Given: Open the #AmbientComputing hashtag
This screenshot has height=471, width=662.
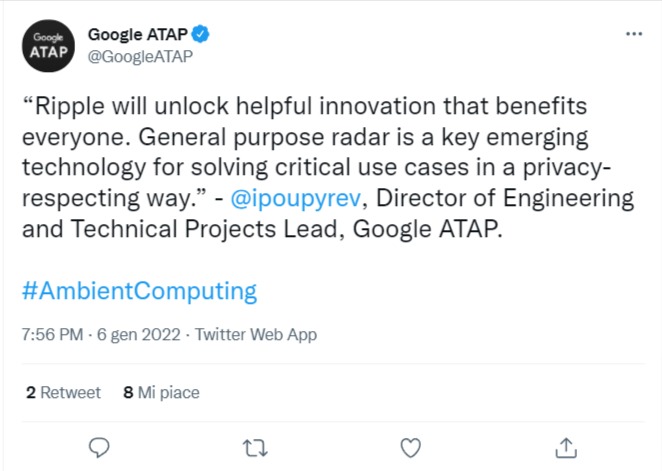Looking at the screenshot, I should tap(139, 291).
